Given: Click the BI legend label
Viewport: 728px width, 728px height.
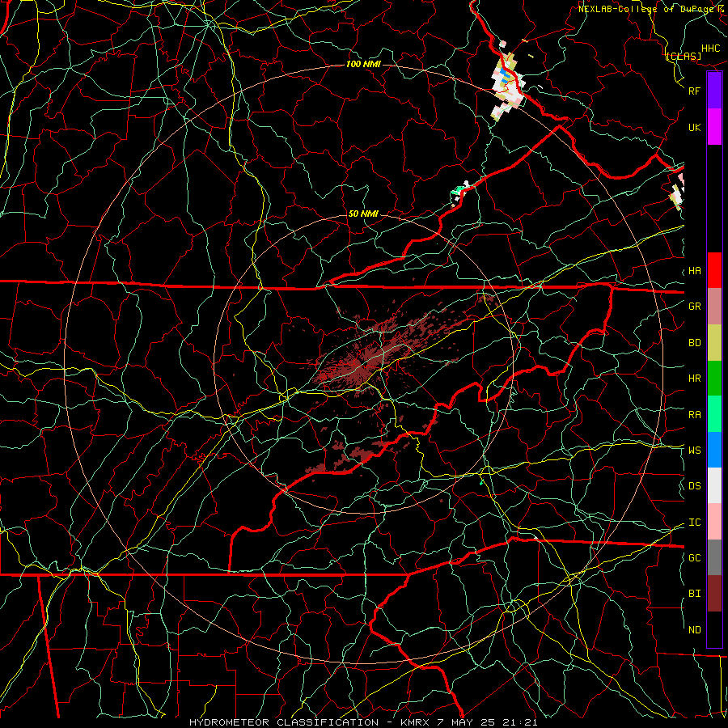Looking at the screenshot, I should pyautogui.click(x=694, y=594).
